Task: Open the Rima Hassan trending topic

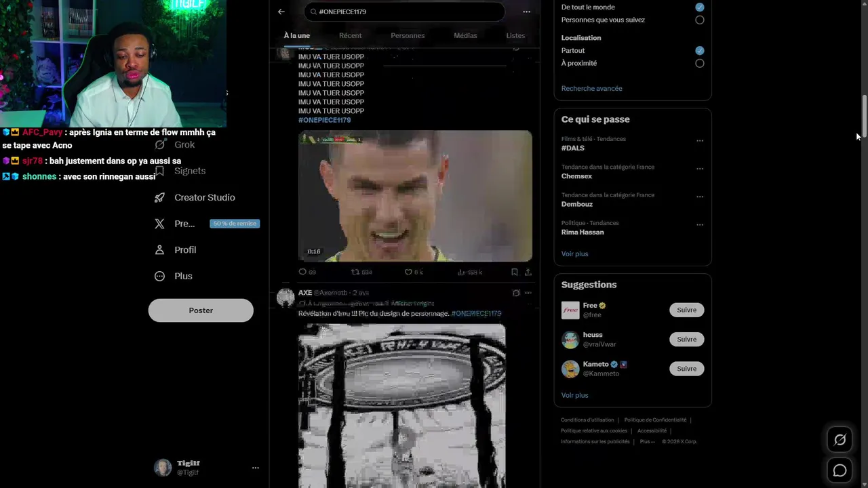Action: point(583,232)
